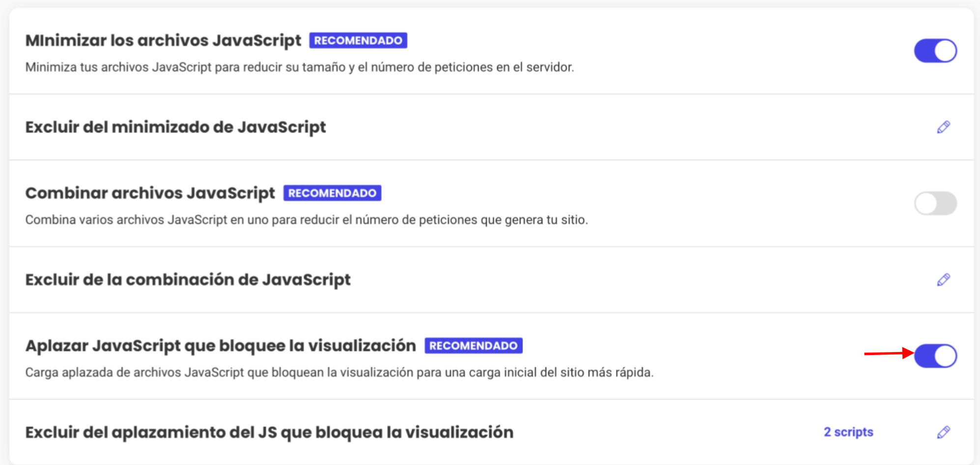Click description 'Combina varios archivos JavaScript' text
The width and height of the screenshot is (980, 465).
[x=307, y=220]
